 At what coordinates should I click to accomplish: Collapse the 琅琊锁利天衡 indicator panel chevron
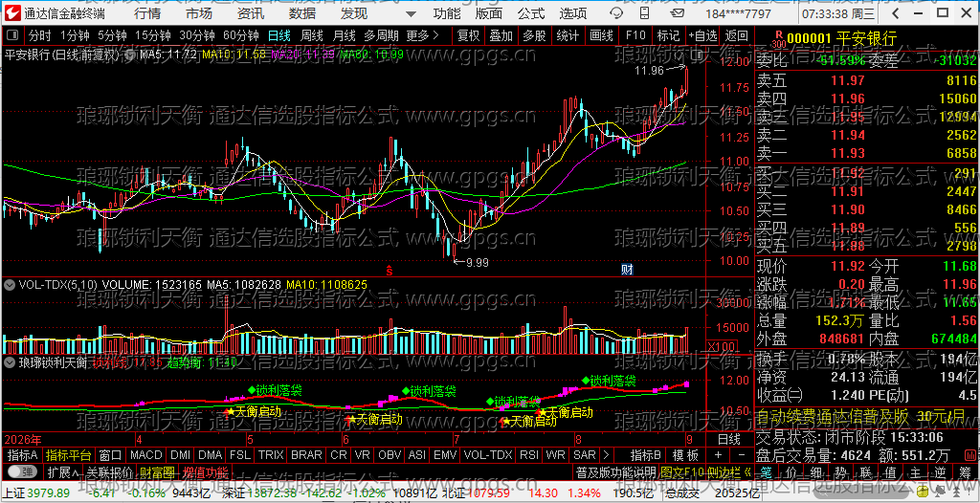pos(9,361)
